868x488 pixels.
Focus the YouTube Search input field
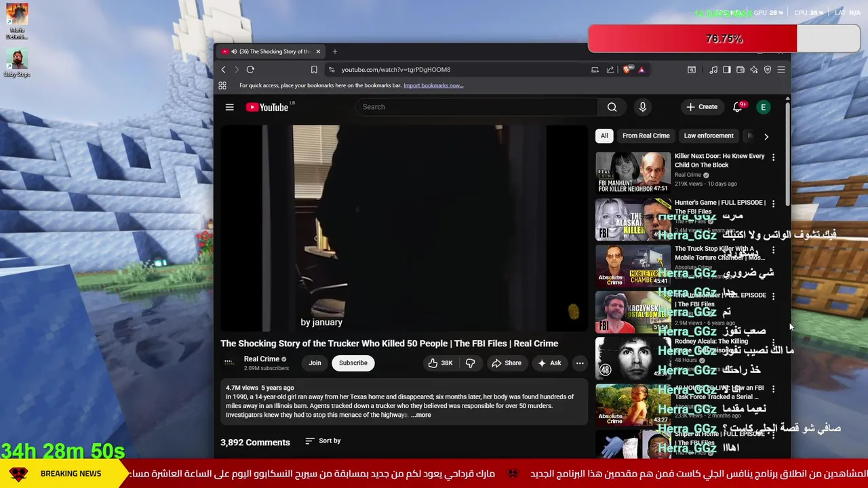tap(477, 107)
